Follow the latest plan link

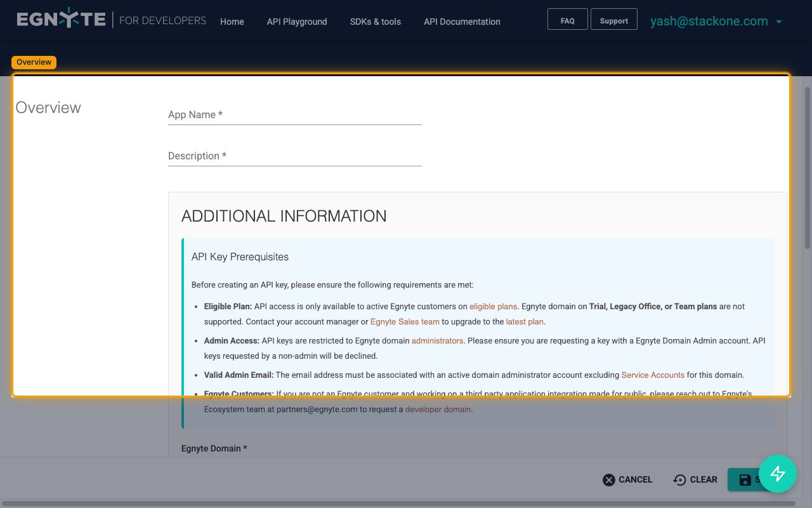525,321
